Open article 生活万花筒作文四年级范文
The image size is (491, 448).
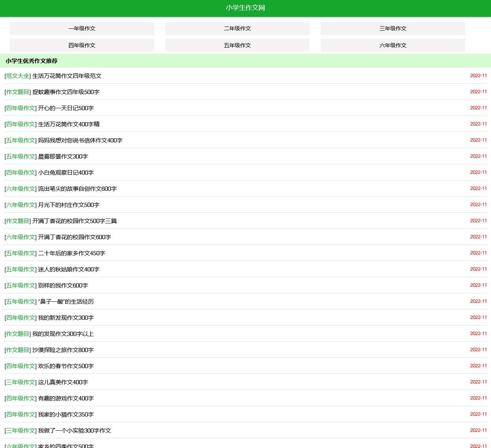[x=67, y=76]
